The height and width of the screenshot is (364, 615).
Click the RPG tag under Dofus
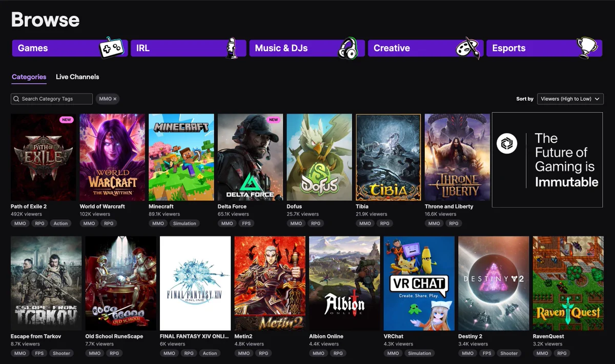[x=316, y=223]
